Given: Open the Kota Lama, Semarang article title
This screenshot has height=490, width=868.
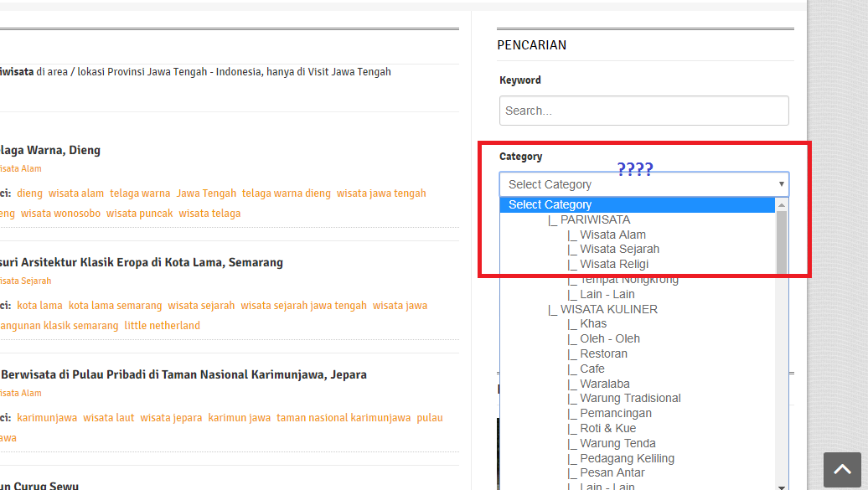Looking at the screenshot, I should pos(142,262).
